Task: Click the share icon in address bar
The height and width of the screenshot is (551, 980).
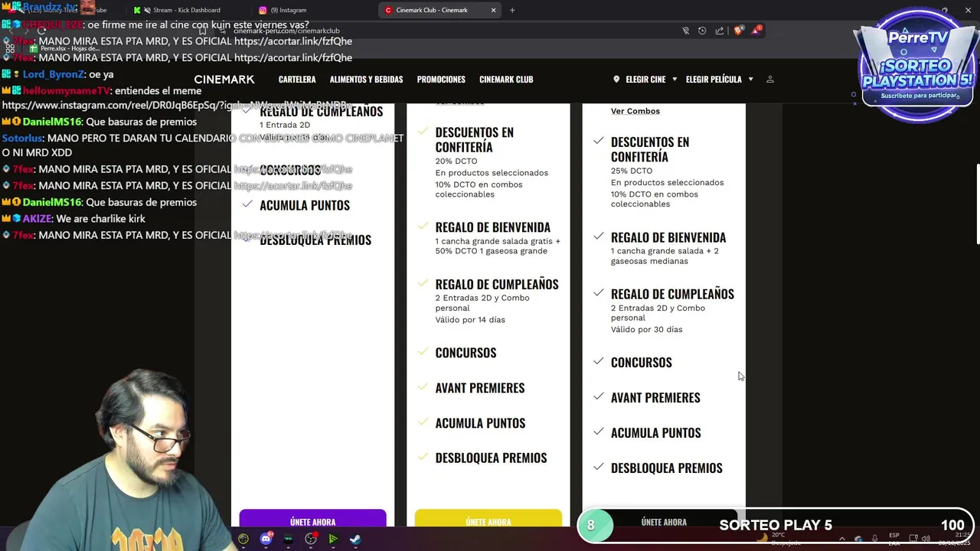Action: tap(720, 31)
